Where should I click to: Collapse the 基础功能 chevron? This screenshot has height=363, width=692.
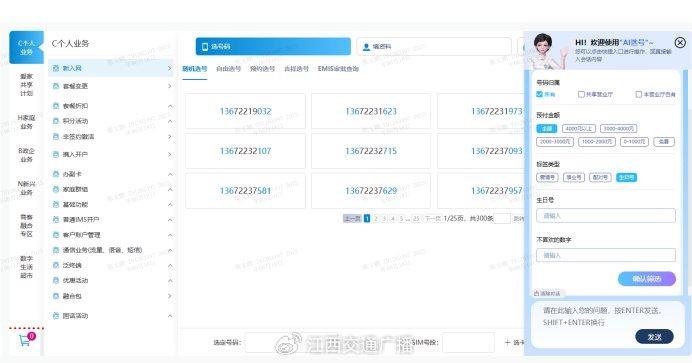pos(170,205)
